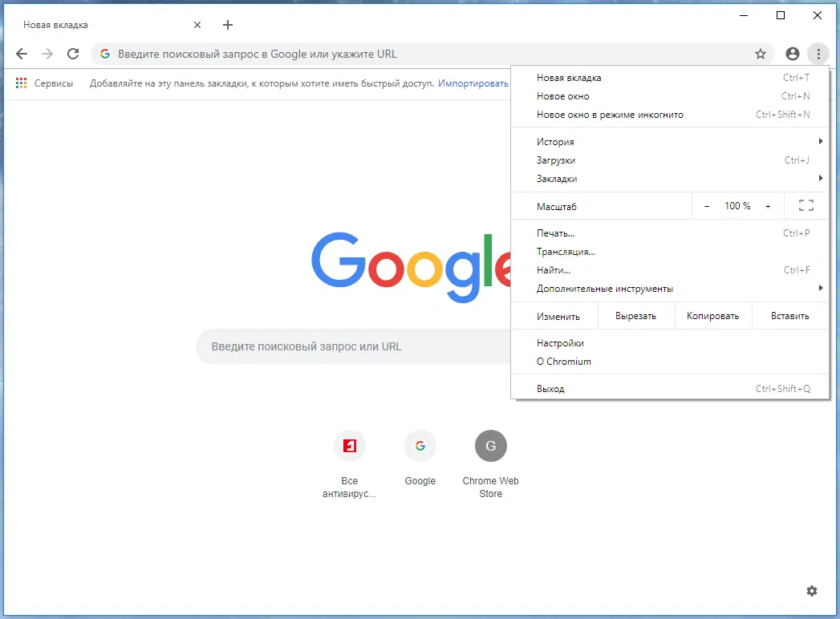Click the Вставить button
Screen dimensions: 840x619
tap(790, 316)
